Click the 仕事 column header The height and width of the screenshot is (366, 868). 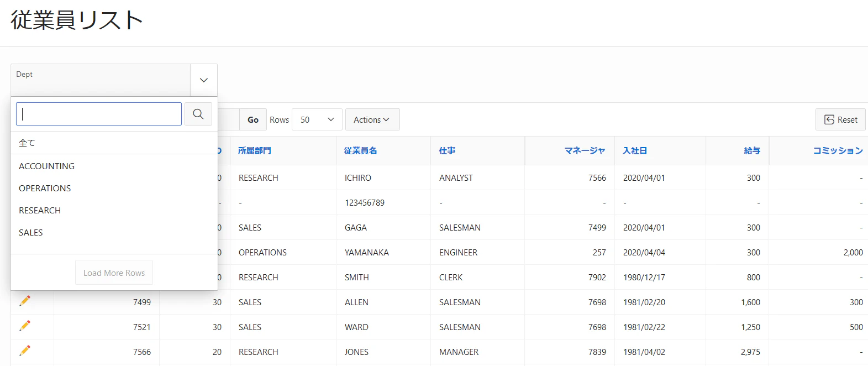click(x=447, y=150)
